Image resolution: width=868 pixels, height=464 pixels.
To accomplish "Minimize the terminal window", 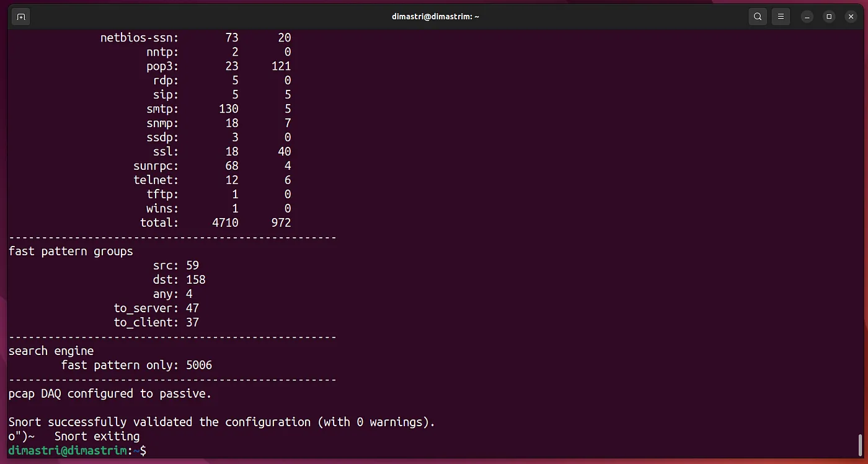I will click(x=807, y=17).
